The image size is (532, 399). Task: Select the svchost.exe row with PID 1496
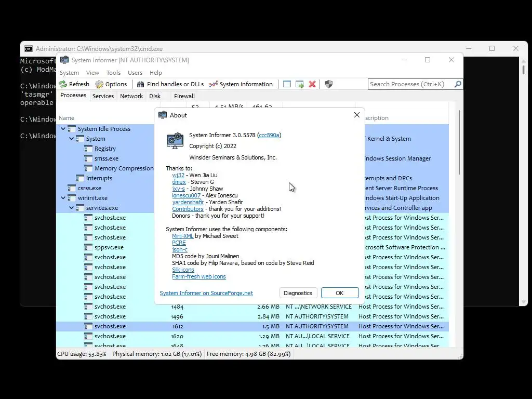pos(252,316)
